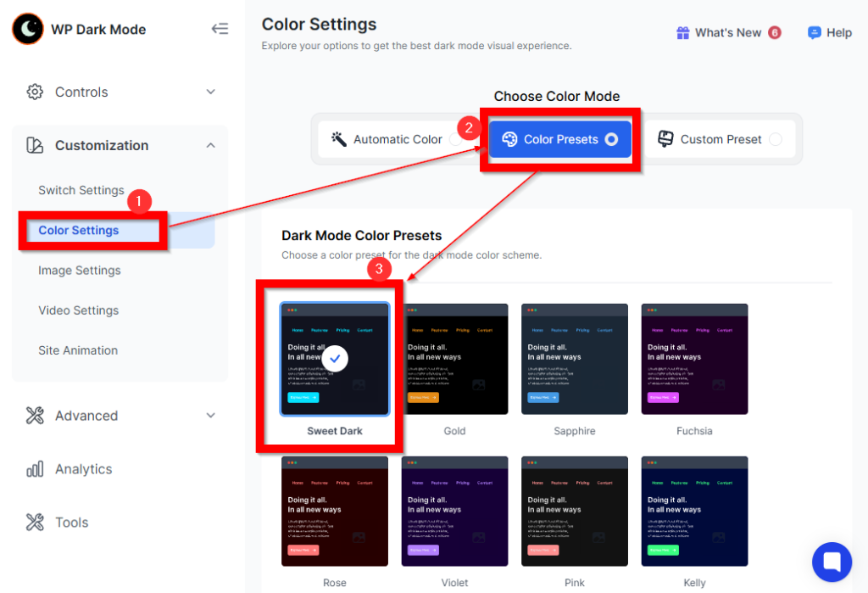Click the Customization palette icon
This screenshot has height=593, width=868.
coord(35,145)
